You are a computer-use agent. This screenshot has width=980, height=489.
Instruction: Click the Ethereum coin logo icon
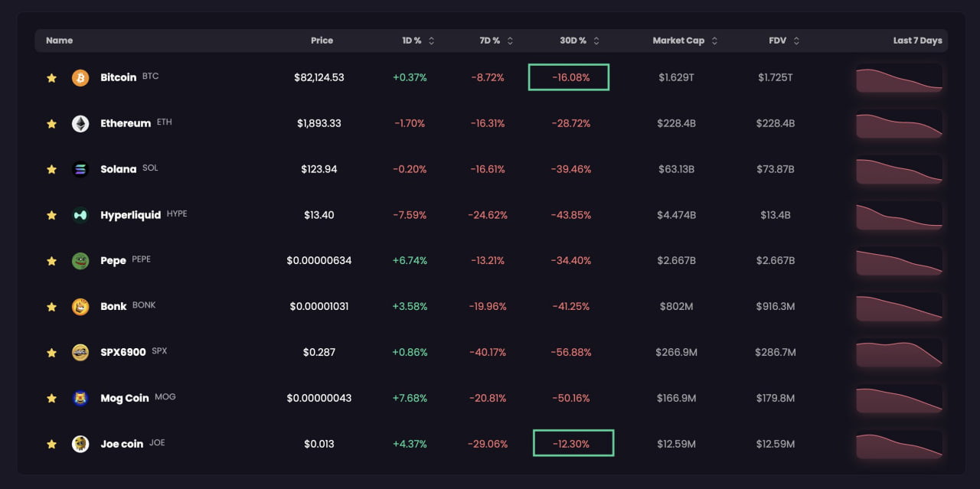point(80,123)
